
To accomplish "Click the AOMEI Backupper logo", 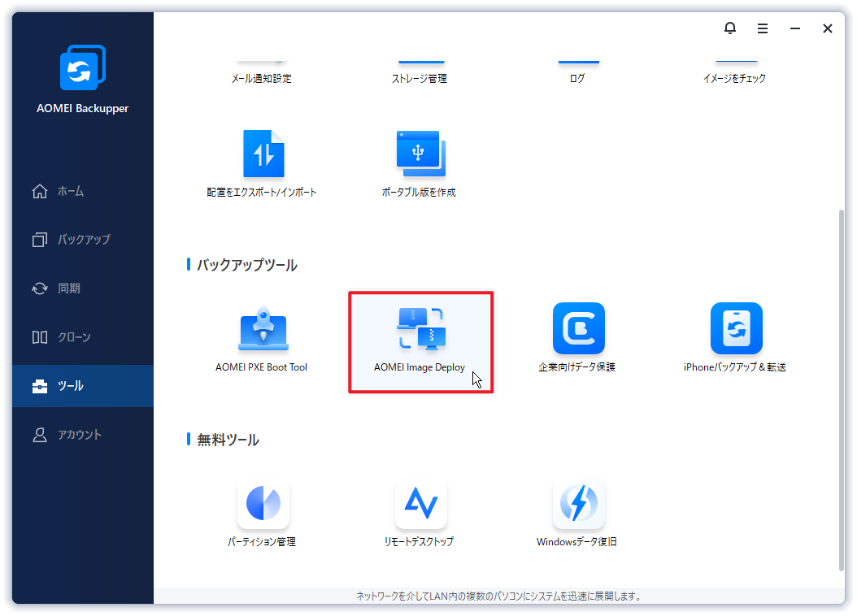I will tap(83, 67).
